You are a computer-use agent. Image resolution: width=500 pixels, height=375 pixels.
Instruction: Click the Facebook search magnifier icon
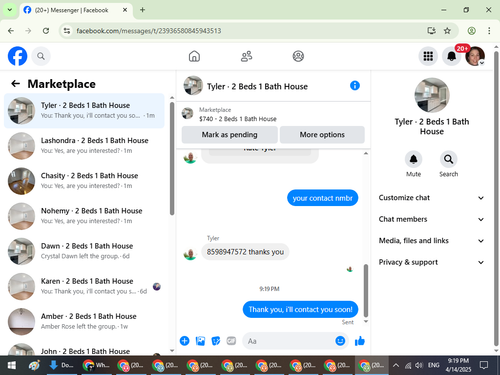click(41, 56)
